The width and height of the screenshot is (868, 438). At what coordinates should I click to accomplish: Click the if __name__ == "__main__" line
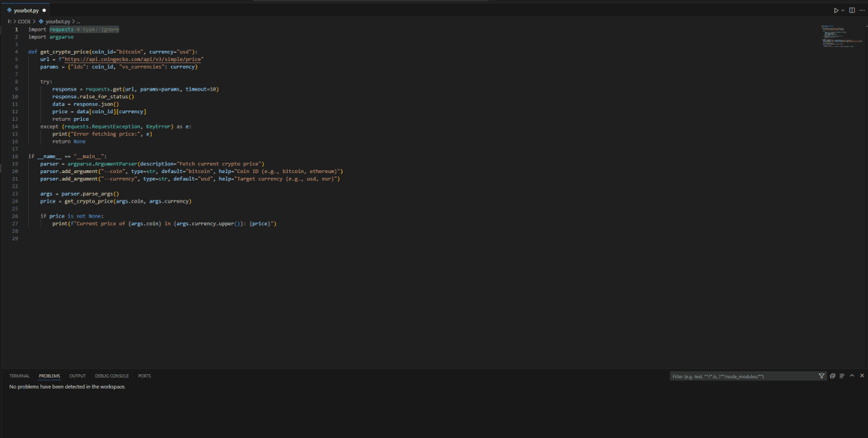67,157
